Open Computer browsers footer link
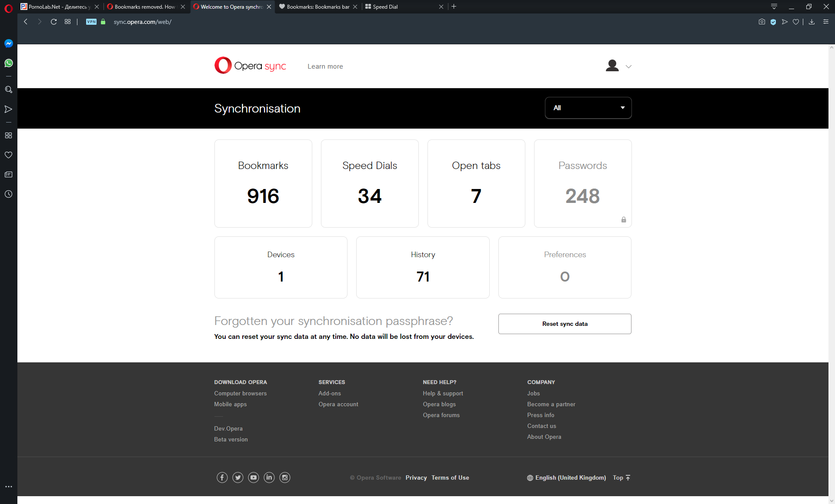Screen dimensions: 835x504 tap(240, 393)
